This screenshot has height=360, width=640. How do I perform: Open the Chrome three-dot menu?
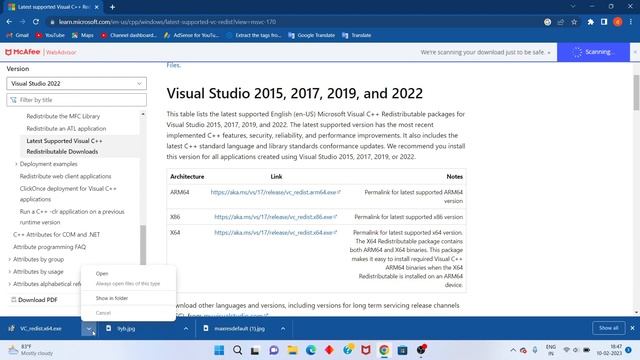(x=631, y=22)
